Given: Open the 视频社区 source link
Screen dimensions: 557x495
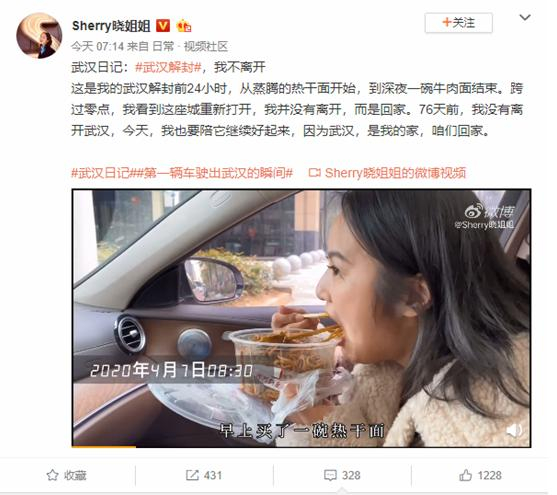Looking at the screenshot, I should 206,46.
